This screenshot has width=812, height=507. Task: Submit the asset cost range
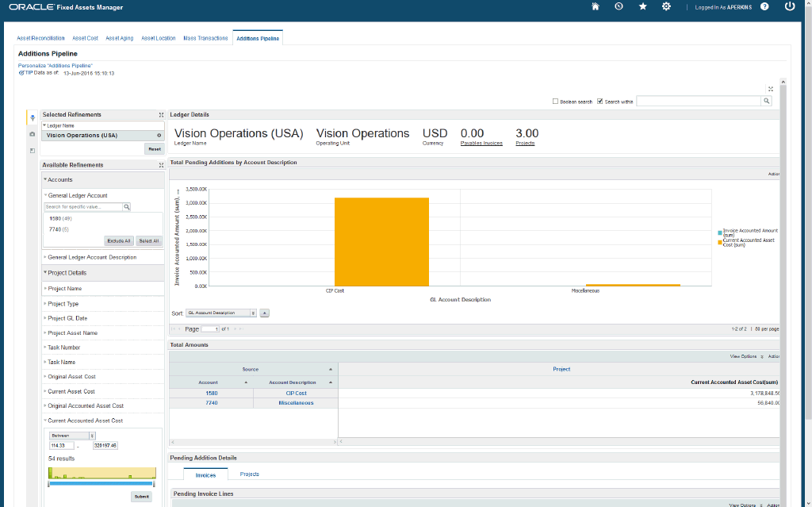[x=141, y=497]
